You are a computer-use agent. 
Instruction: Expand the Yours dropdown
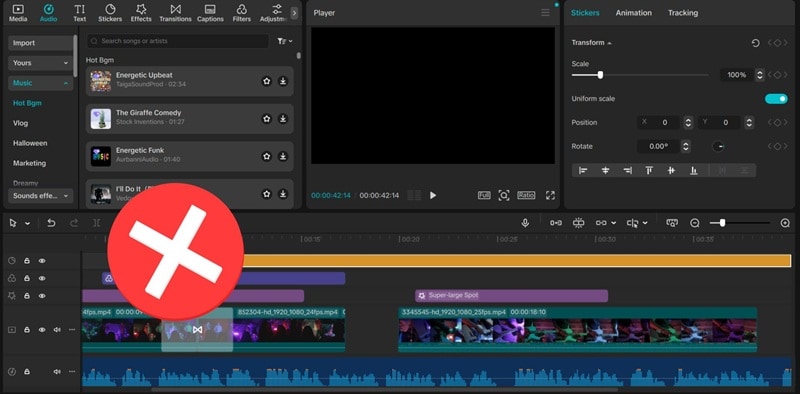[x=40, y=63]
